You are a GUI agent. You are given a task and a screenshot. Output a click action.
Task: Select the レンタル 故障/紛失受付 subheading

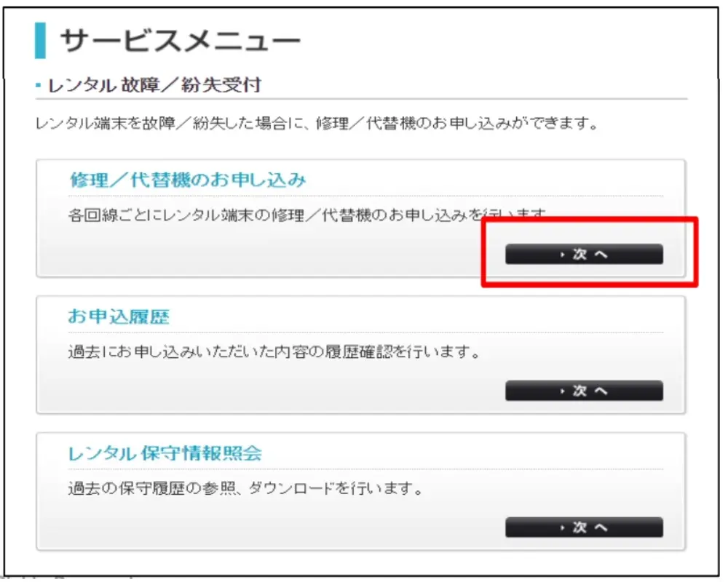[154, 85]
